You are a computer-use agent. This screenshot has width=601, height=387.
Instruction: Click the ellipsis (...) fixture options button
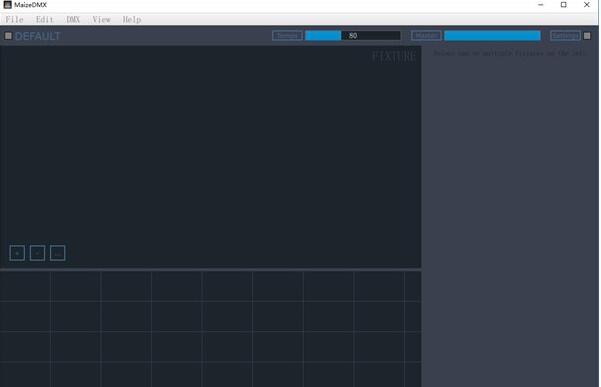[57, 253]
